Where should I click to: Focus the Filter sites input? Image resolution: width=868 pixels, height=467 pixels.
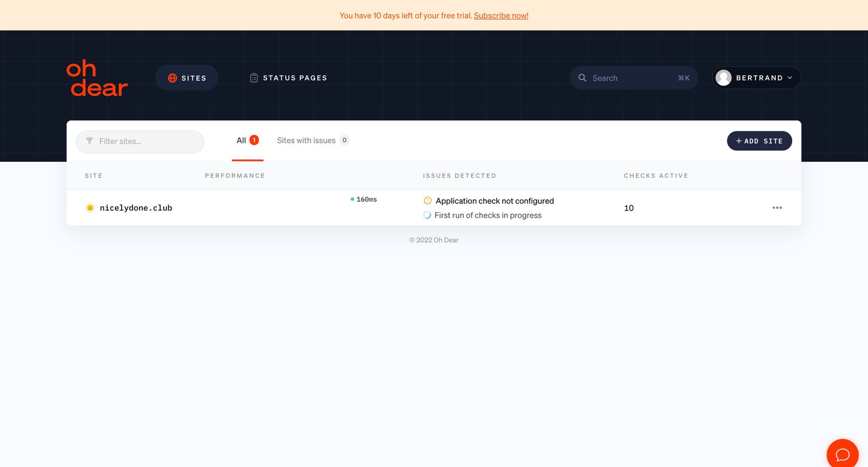[x=140, y=142]
